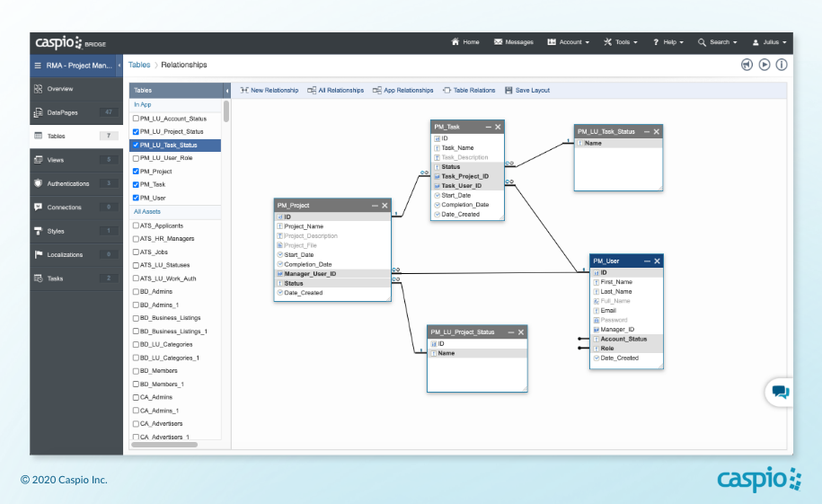This screenshot has height=504, width=822.
Task: Go to DataPages in the sidebar
Action: pyautogui.click(x=61, y=112)
